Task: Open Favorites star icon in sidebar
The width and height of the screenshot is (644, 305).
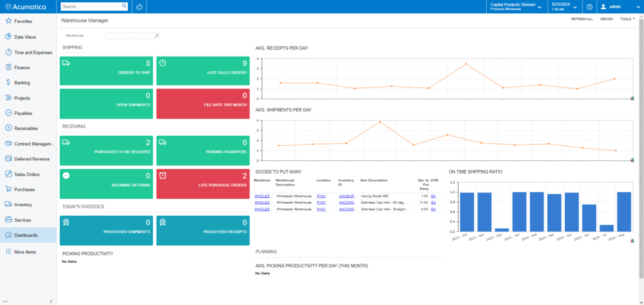Action: pos(8,21)
